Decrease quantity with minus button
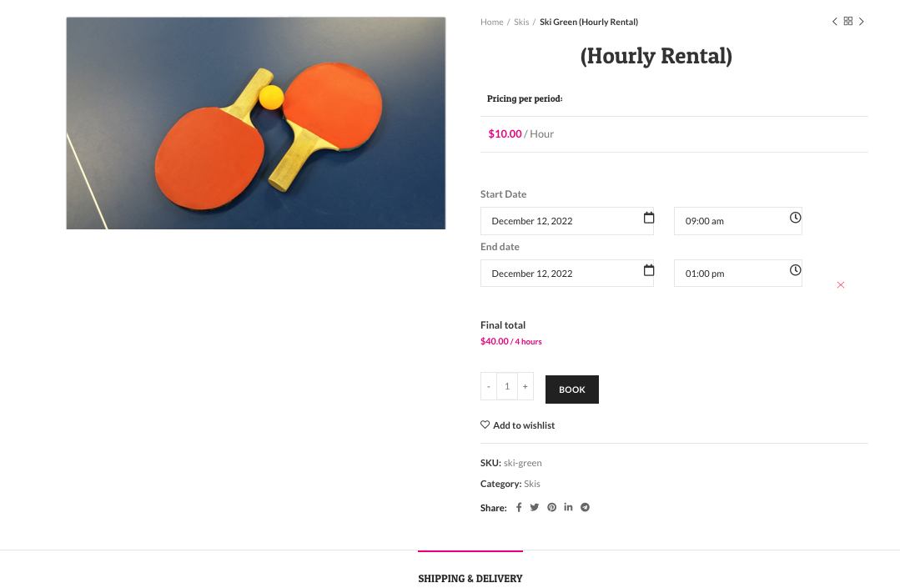The image size is (900, 588). pos(489,386)
